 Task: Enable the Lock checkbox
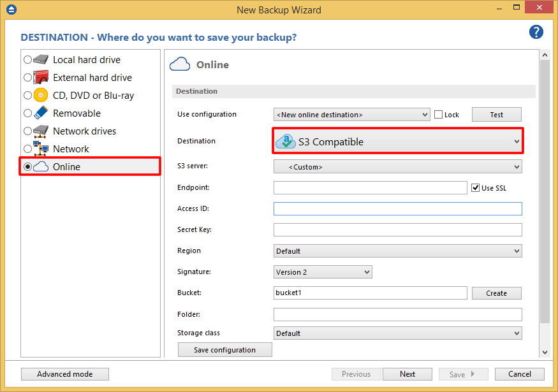tap(439, 115)
